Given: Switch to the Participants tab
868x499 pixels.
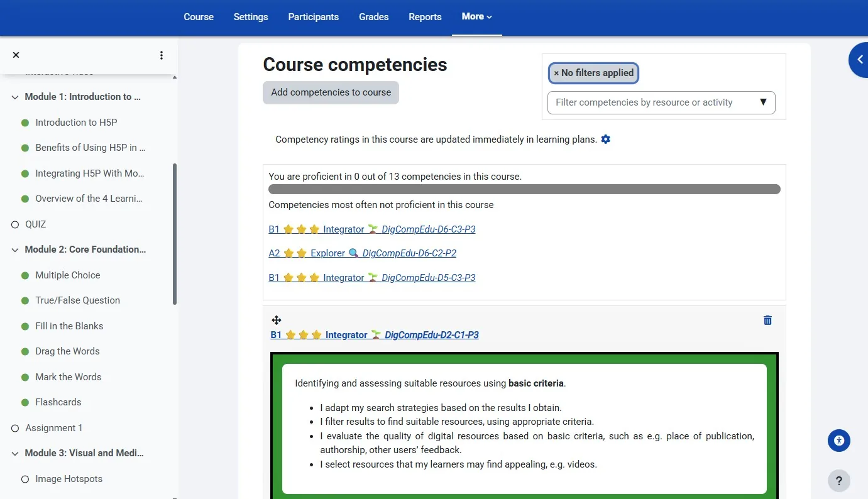Looking at the screenshot, I should [x=313, y=17].
